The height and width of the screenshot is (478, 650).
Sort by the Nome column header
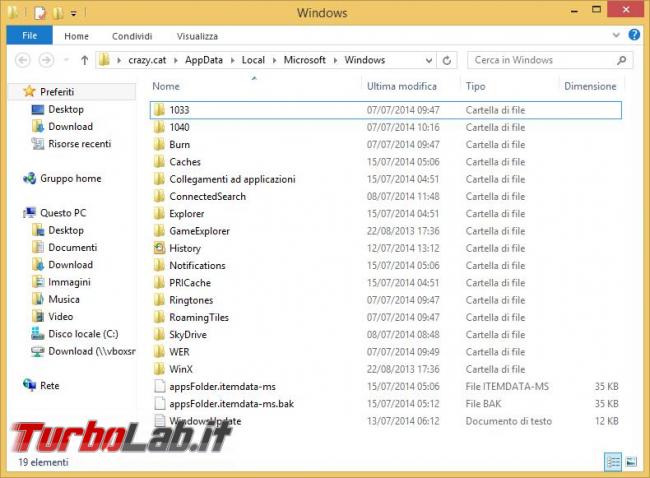pos(166,86)
